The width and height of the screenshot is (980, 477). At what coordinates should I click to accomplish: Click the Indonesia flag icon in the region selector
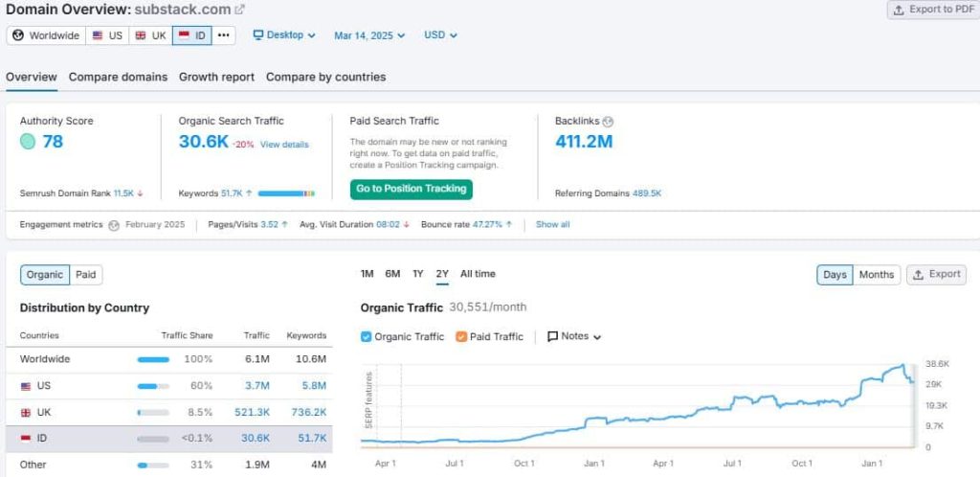point(184,35)
